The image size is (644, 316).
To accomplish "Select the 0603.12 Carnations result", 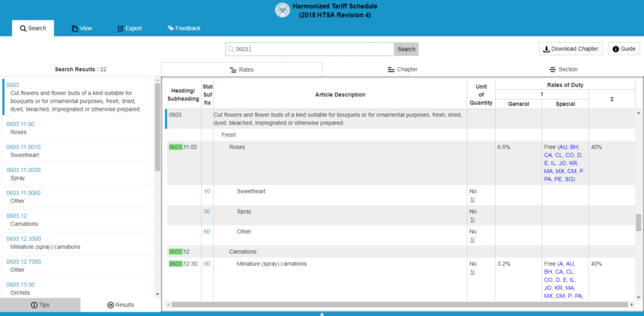I will pyautogui.click(x=77, y=220).
